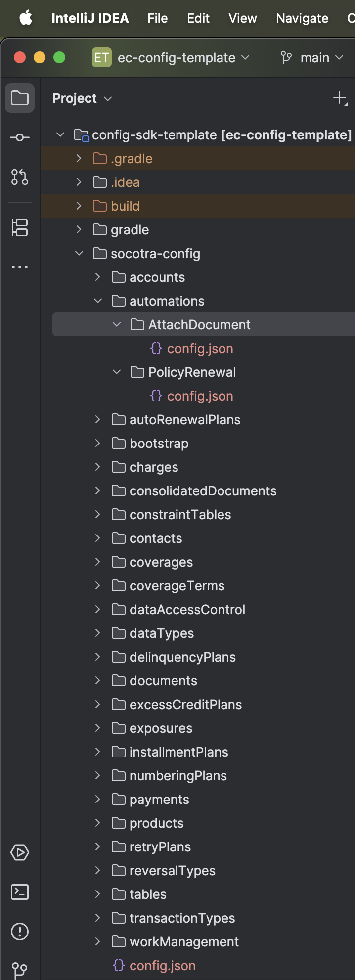Collapse the AttachDocument folder
Image resolution: width=355 pixels, height=980 pixels.
pos(117,325)
